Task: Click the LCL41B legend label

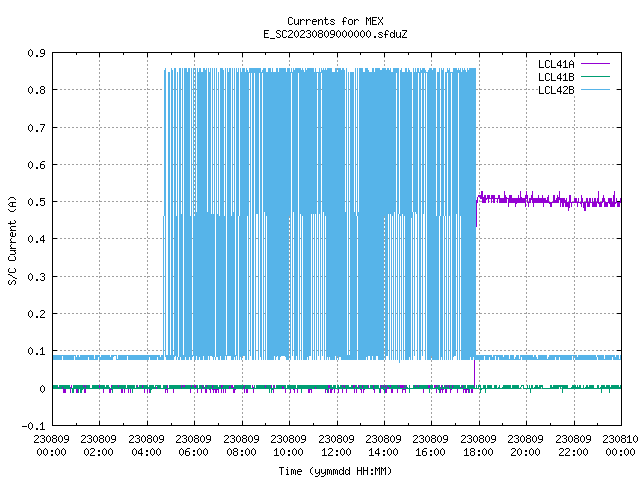Action: click(x=556, y=77)
